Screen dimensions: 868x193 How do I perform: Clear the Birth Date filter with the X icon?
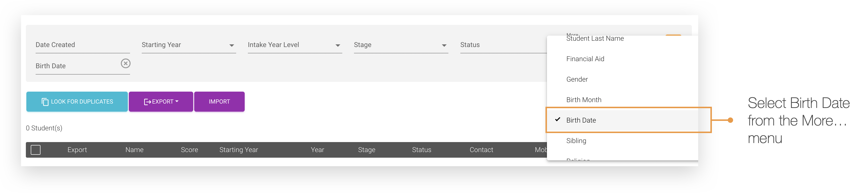(125, 63)
